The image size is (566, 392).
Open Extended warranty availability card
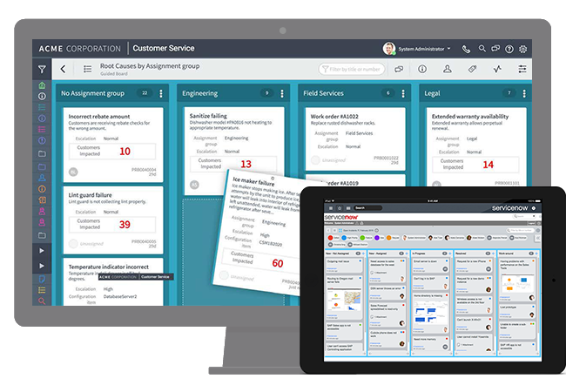point(476,146)
